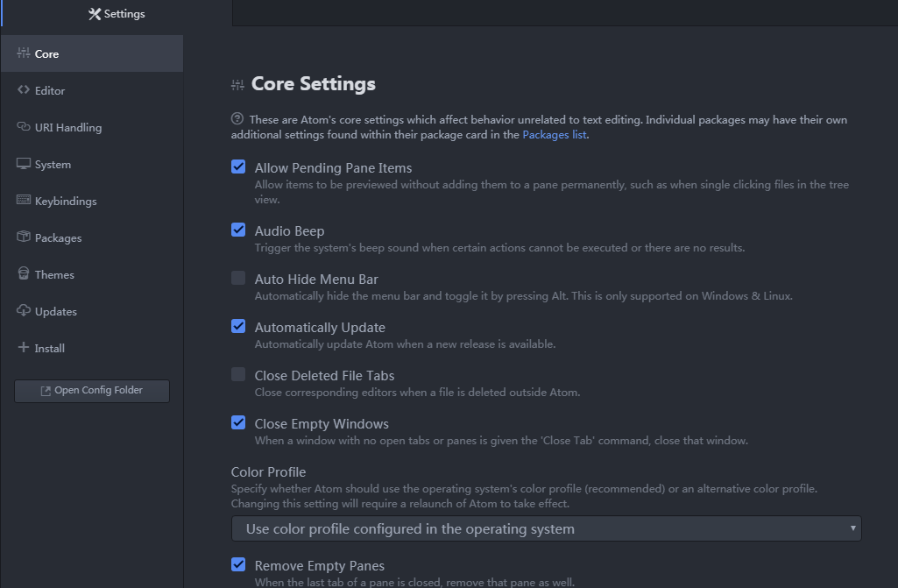
Task: Toggle Remove Empty Panes checkbox
Action: click(238, 564)
